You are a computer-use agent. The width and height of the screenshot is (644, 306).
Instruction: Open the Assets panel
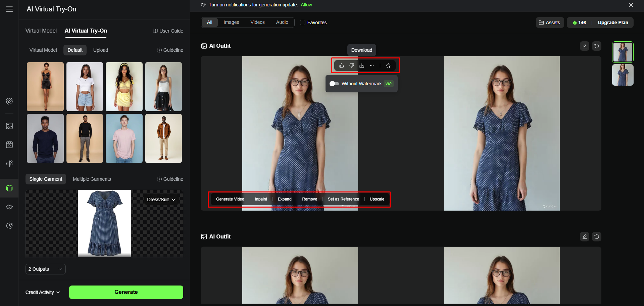click(x=550, y=23)
